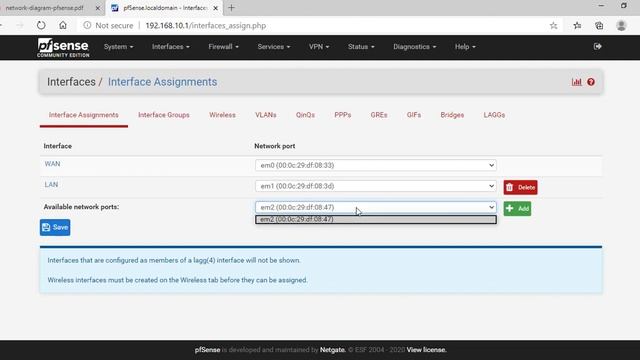This screenshot has height=360, width=640.
Task: Switch to the LAGGs tab
Action: (x=494, y=115)
